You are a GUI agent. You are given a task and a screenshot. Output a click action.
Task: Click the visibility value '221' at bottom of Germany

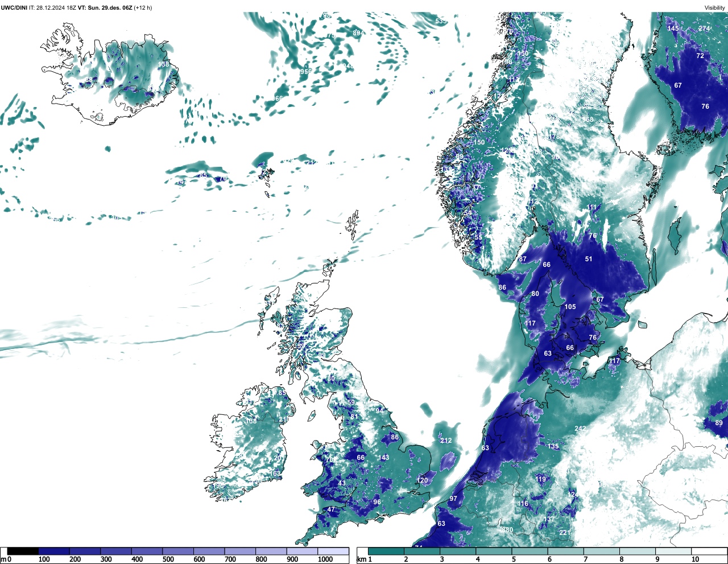(x=564, y=533)
